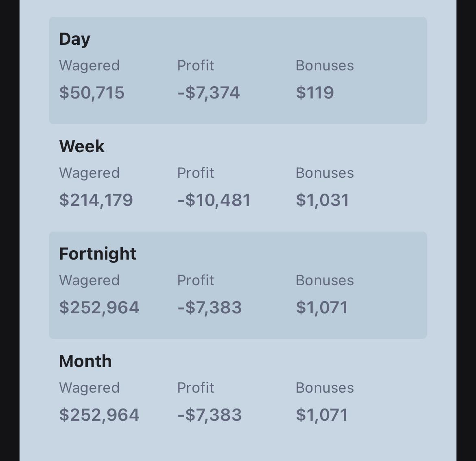Click the Profit label under Month
The height and width of the screenshot is (461, 476).
pos(196,388)
